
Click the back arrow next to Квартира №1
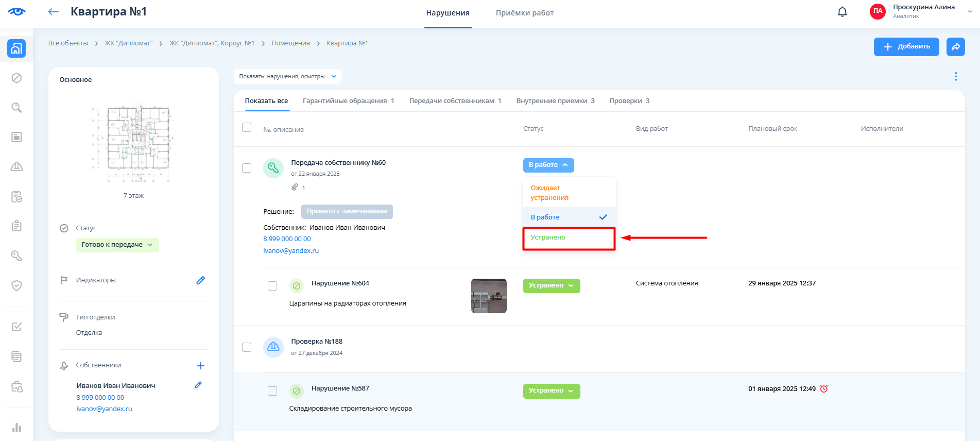click(x=54, y=12)
